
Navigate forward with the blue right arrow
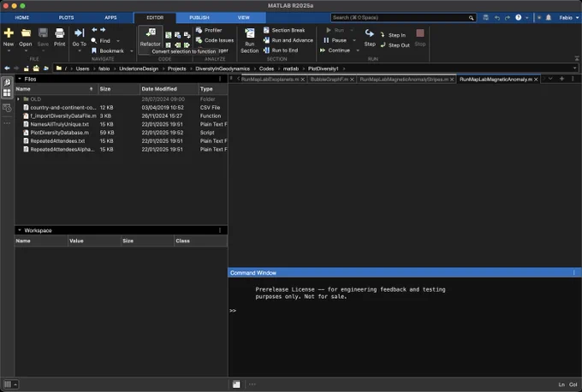(x=103, y=30)
